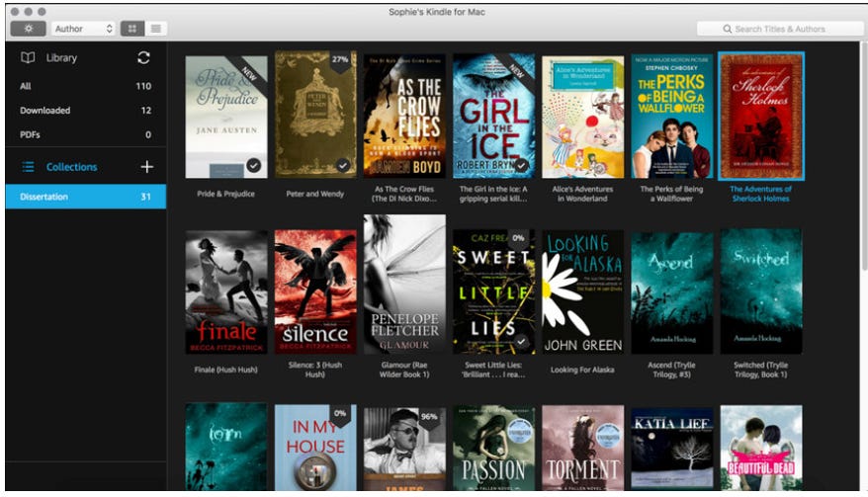Click the 110 count beside All
This screenshot has width=868, height=497.
click(x=143, y=86)
